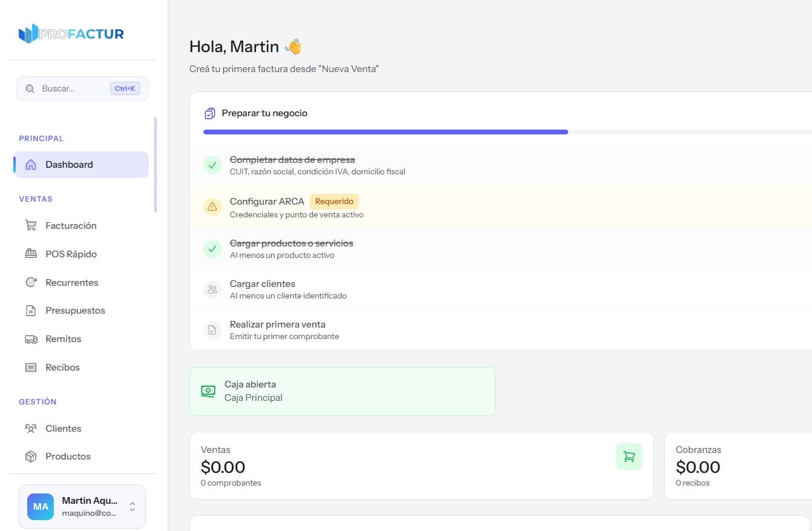Click the chevron next to the user avatar
The image size is (812, 531).
pyautogui.click(x=132, y=507)
